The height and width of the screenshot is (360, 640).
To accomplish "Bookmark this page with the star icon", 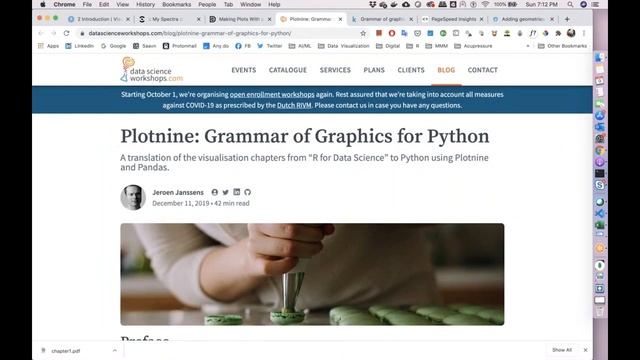I will coord(363,33).
